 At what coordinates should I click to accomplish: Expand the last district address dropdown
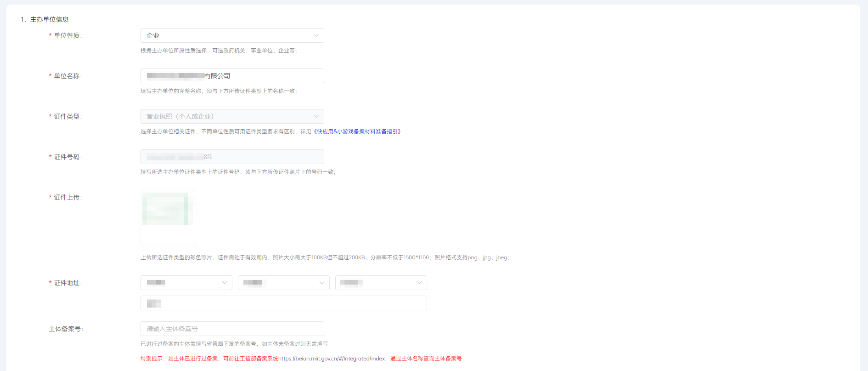click(x=381, y=283)
